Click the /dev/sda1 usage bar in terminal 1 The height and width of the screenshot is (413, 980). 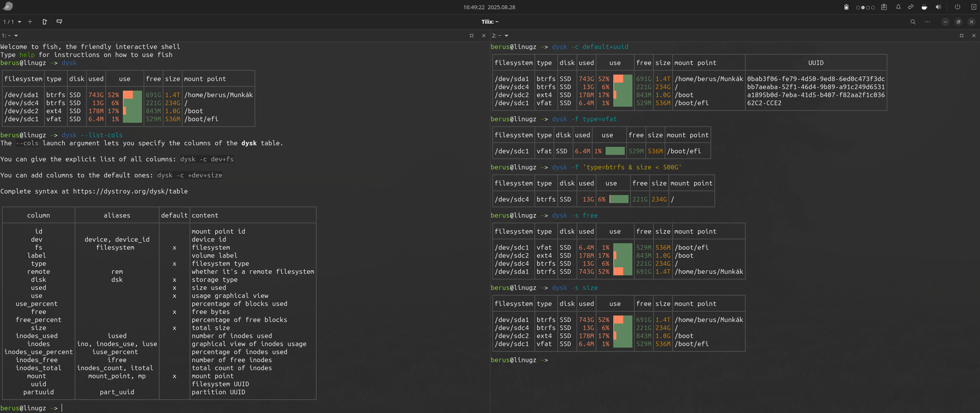(x=132, y=95)
